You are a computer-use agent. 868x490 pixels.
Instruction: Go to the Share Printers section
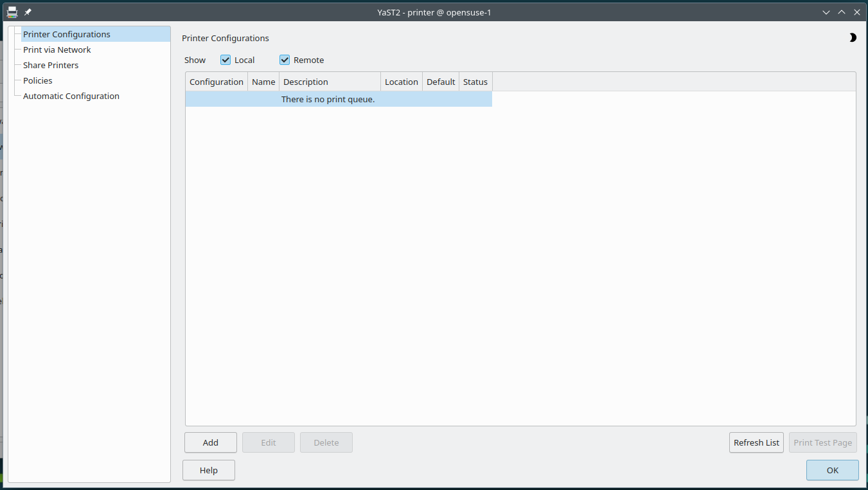[51, 65]
